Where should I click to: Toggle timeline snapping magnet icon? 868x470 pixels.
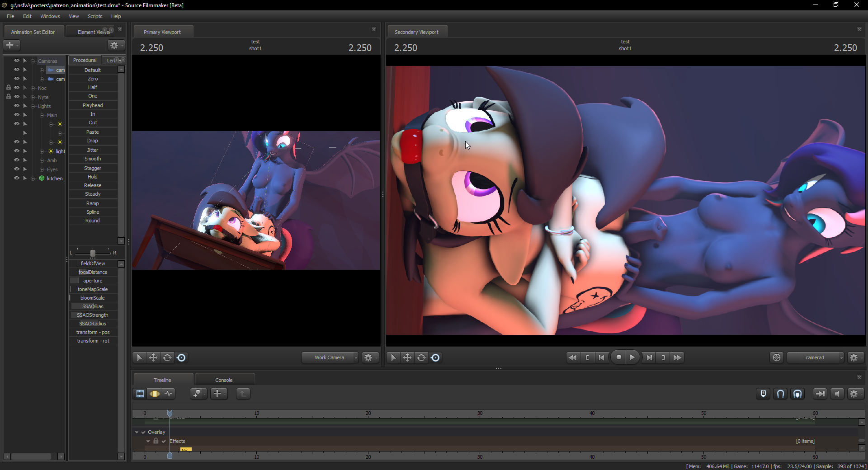[x=781, y=394]
